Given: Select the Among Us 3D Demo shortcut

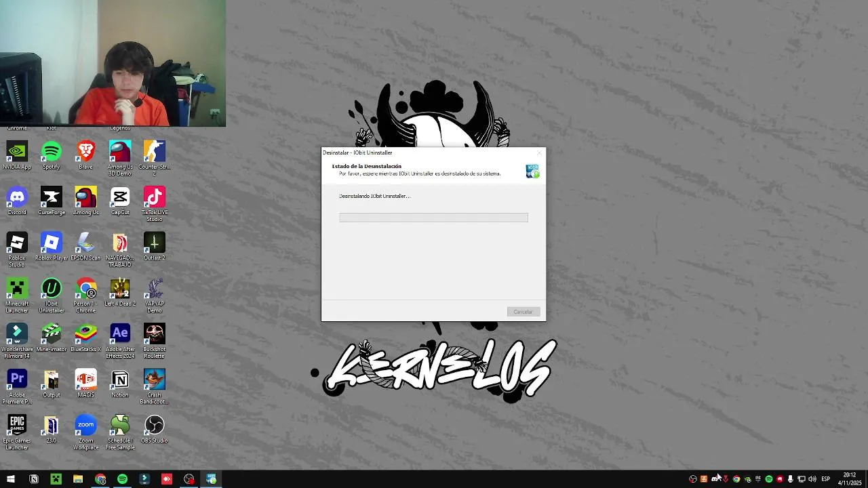Looking at the screenshot, I should [120, 158].
